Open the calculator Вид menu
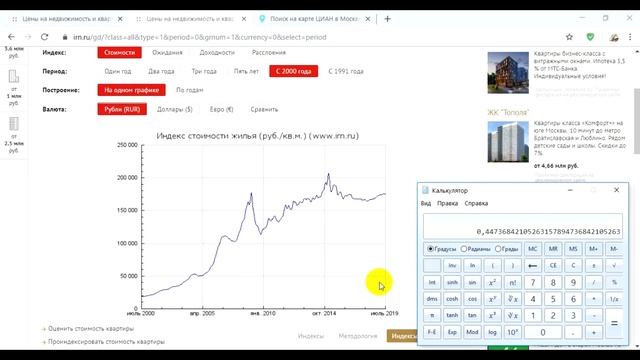The width and height of the screenshot is (640, 360). point(426,203)
